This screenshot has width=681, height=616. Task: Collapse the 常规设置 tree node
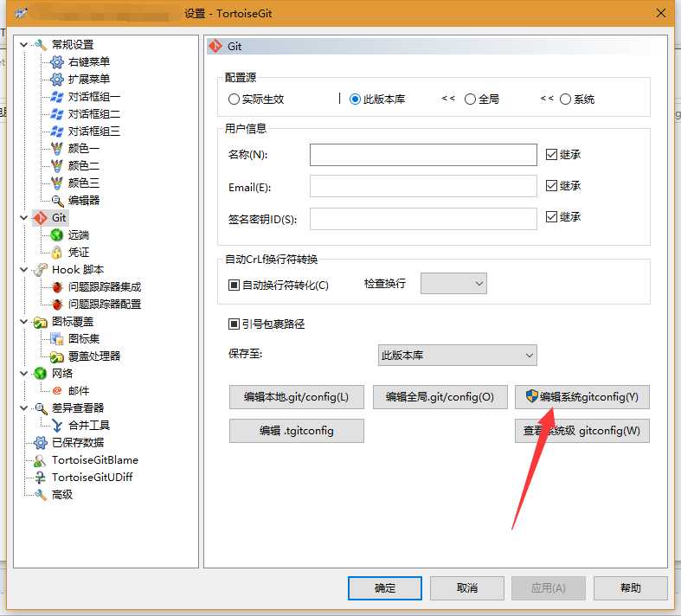coord(24,45)
